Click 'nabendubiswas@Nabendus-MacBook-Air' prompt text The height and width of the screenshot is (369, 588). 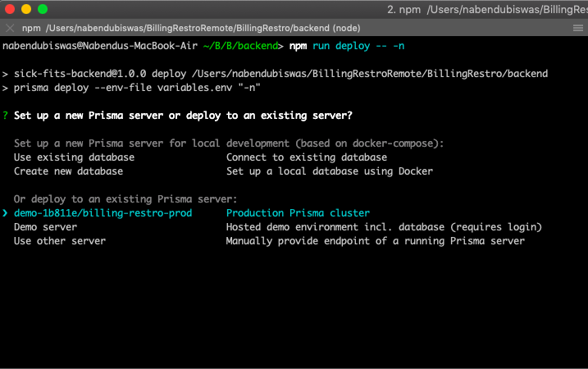pos(100,46)
